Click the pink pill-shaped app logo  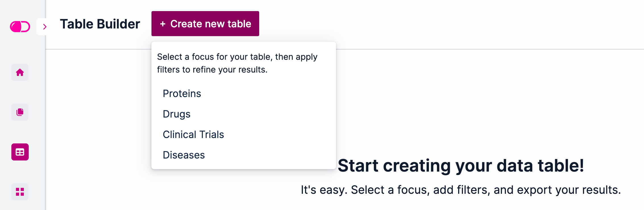(x=20, y=27)
